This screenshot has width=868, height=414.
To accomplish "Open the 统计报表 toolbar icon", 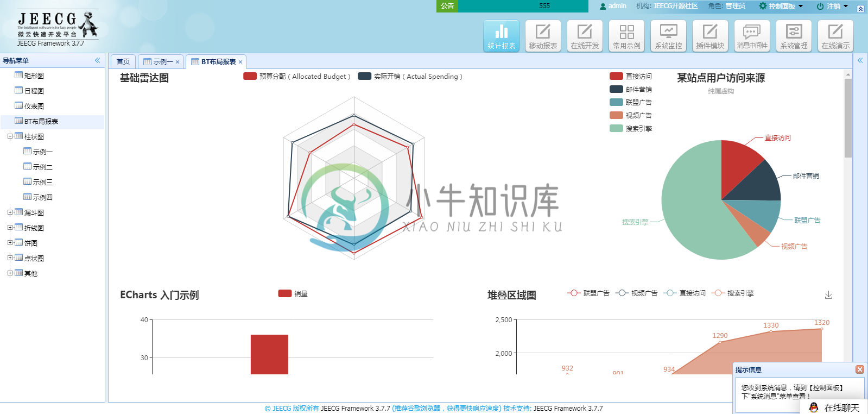I will coord(502,36).
